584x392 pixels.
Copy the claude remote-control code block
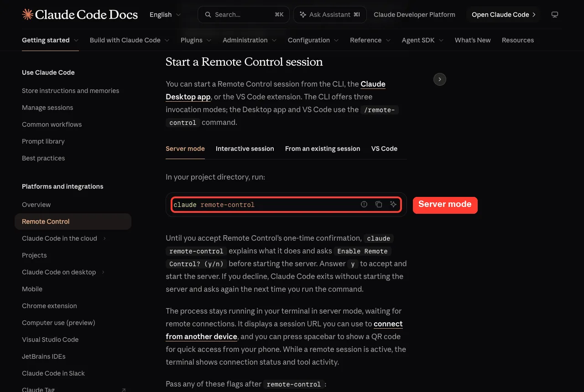point(379,205)
